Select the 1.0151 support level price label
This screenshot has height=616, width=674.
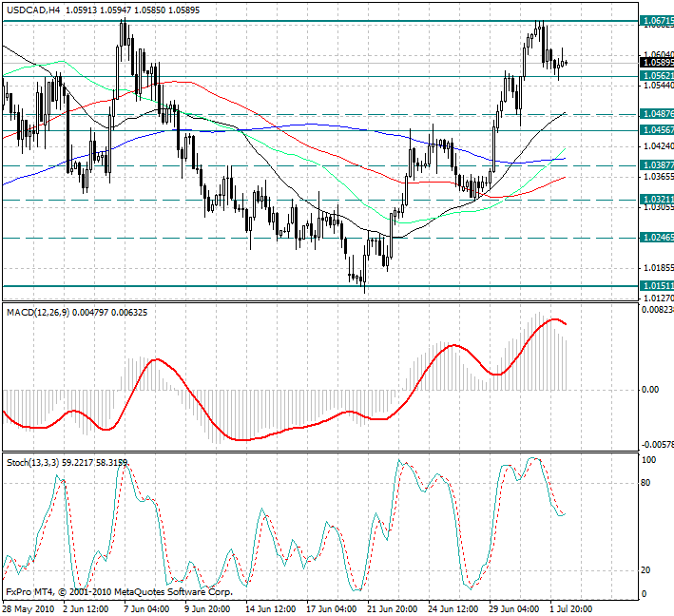(654, 285)
